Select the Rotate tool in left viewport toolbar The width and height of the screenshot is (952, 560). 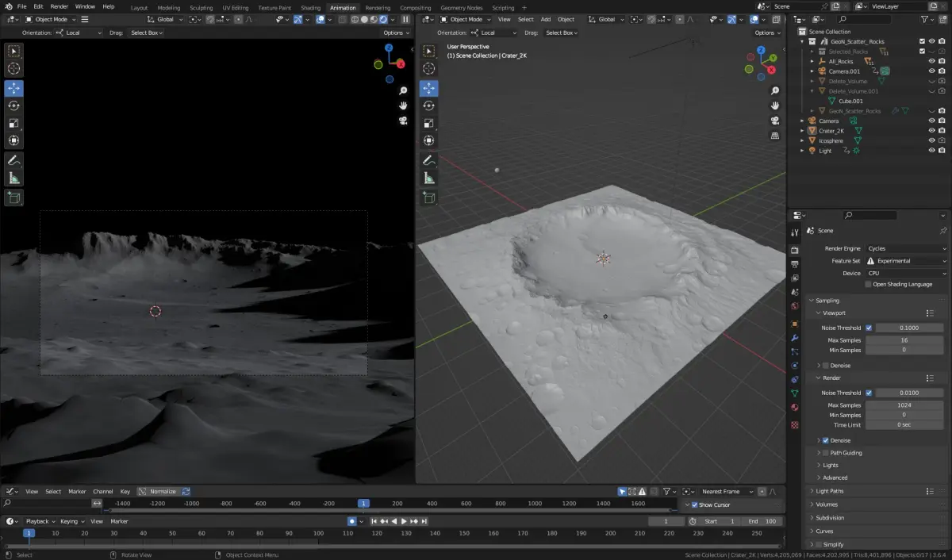click(14, 105)
